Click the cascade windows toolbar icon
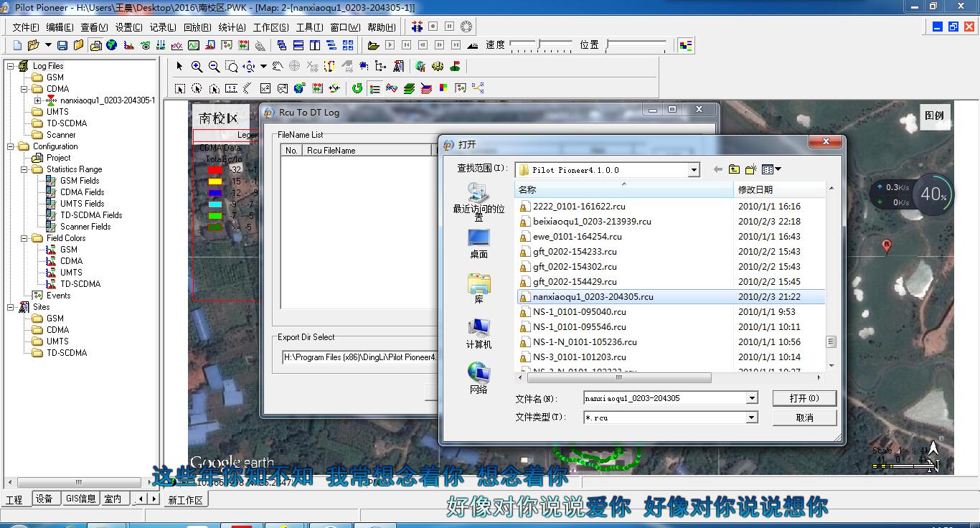This screenshot has width=980, height=528. pyautogui.click(x=282, y=45)
